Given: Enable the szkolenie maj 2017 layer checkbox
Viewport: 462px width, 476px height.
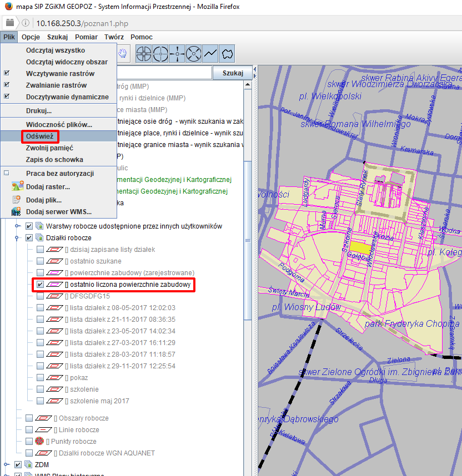Looking at the screenshot, I should [40, 401].
